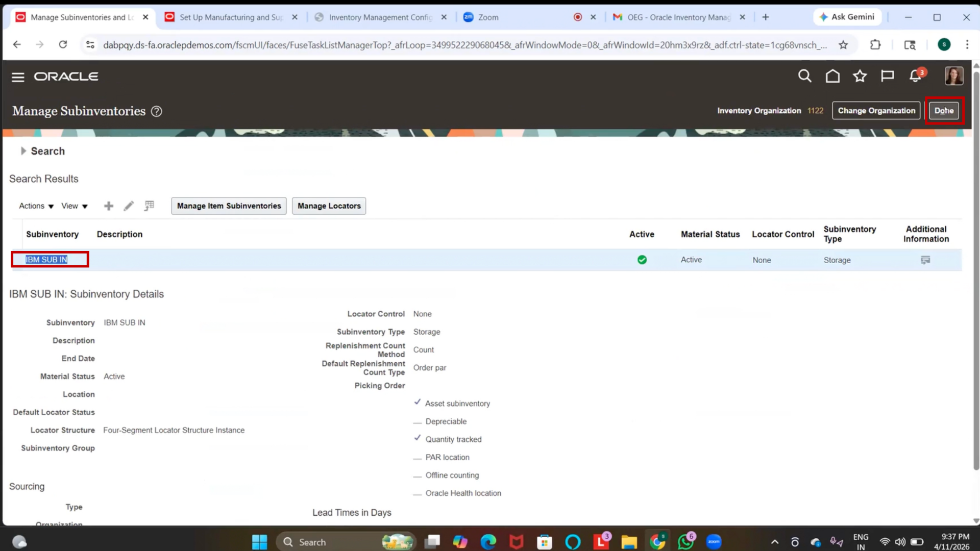The image size is (980, 551).
Task: Open Additional Information icon for IBM SUB IN
Action: (925, 260)
